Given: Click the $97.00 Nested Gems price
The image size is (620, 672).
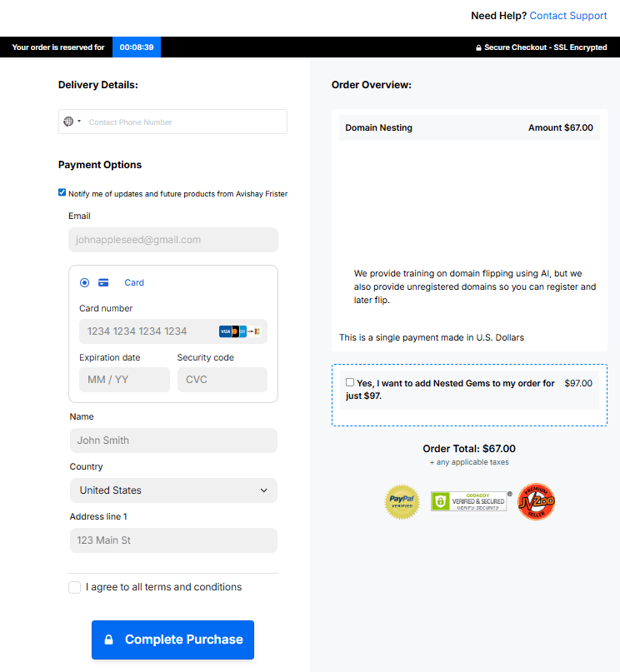Looking at the screenshot, I should coord(578,383).
